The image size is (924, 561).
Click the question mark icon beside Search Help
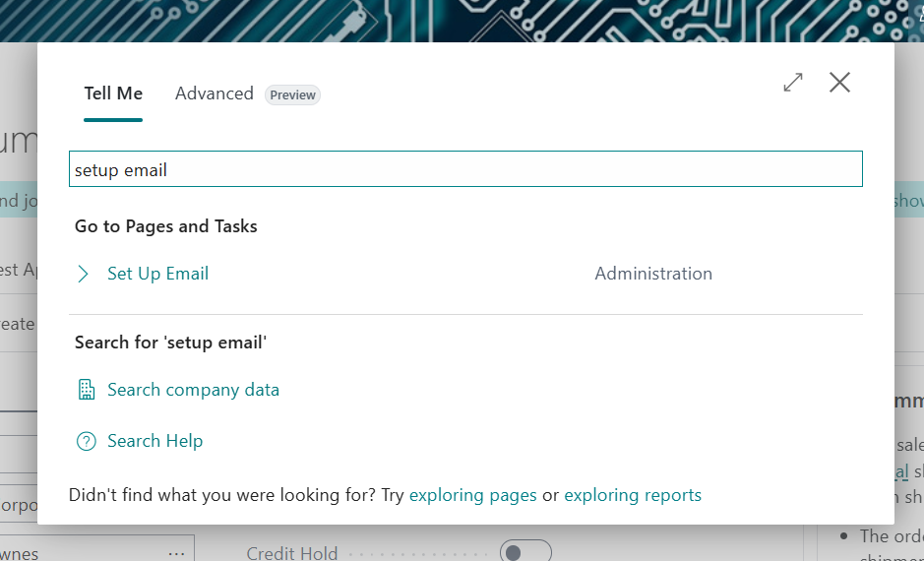[87, 441]
